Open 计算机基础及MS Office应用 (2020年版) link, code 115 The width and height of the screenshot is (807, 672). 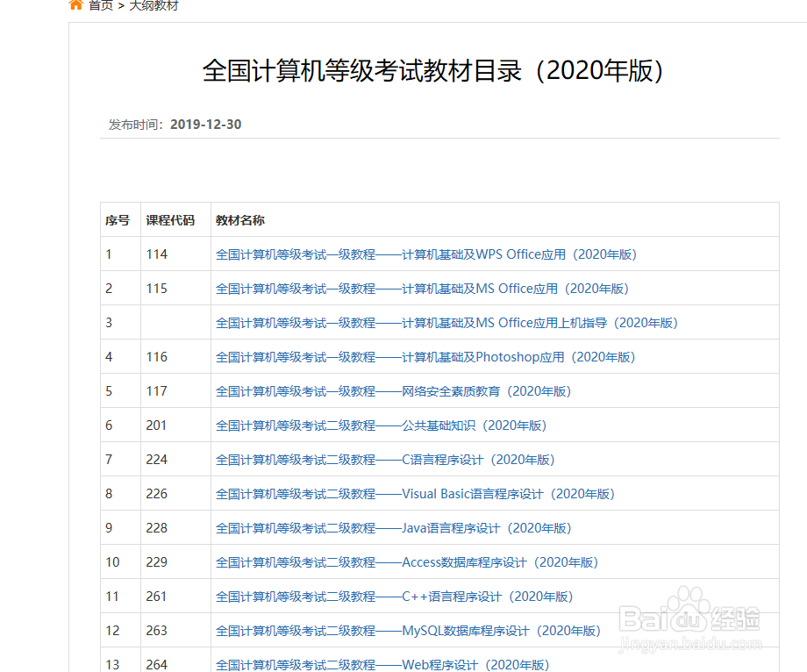422,289
